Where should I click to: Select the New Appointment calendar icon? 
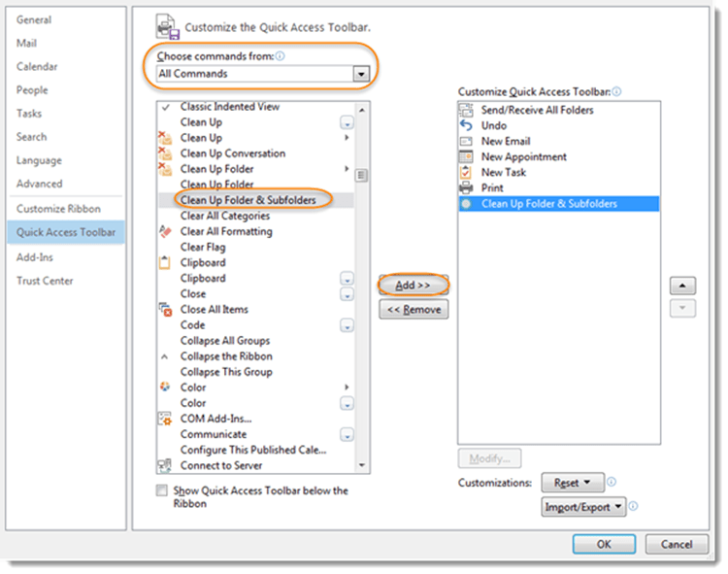click(x=465, y=156)
